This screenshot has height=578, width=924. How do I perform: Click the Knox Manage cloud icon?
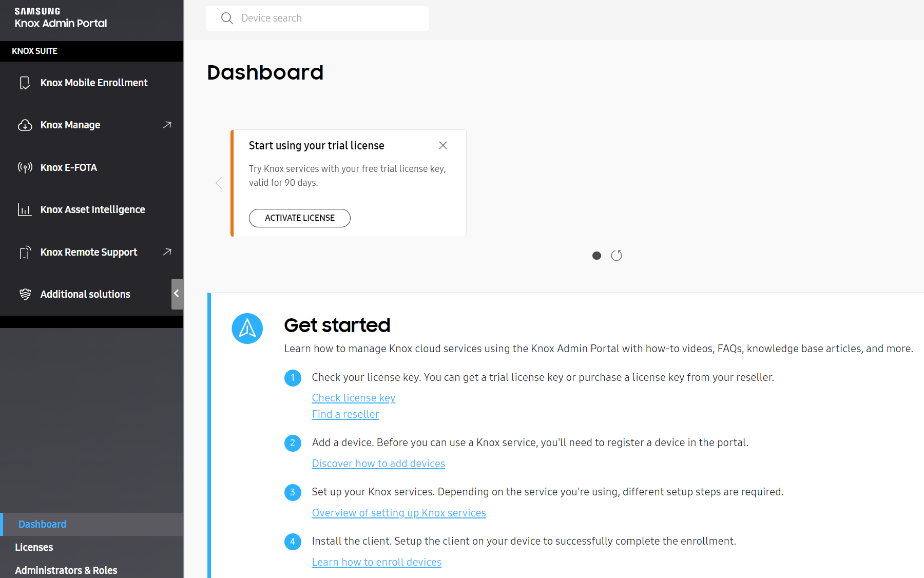(25, 125)
